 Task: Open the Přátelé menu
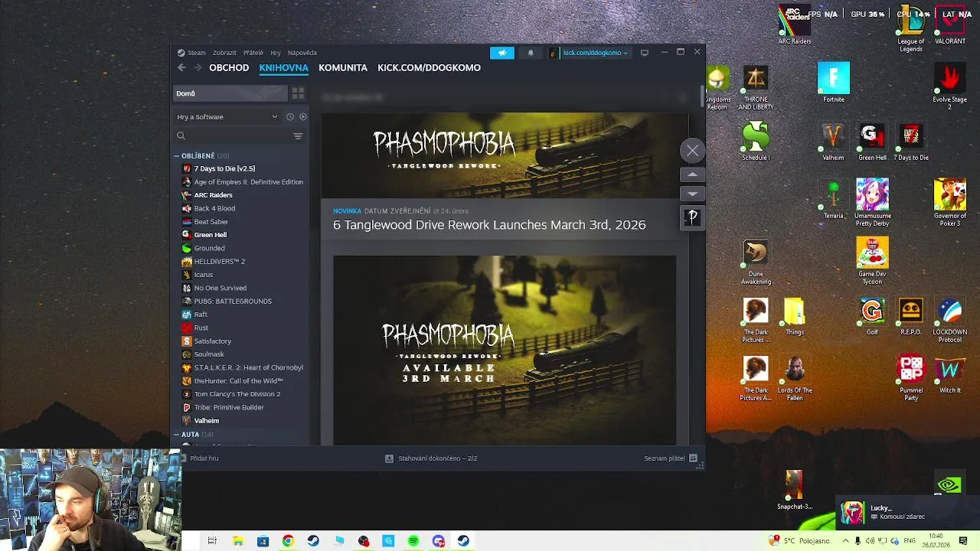(x=253, y=53)
